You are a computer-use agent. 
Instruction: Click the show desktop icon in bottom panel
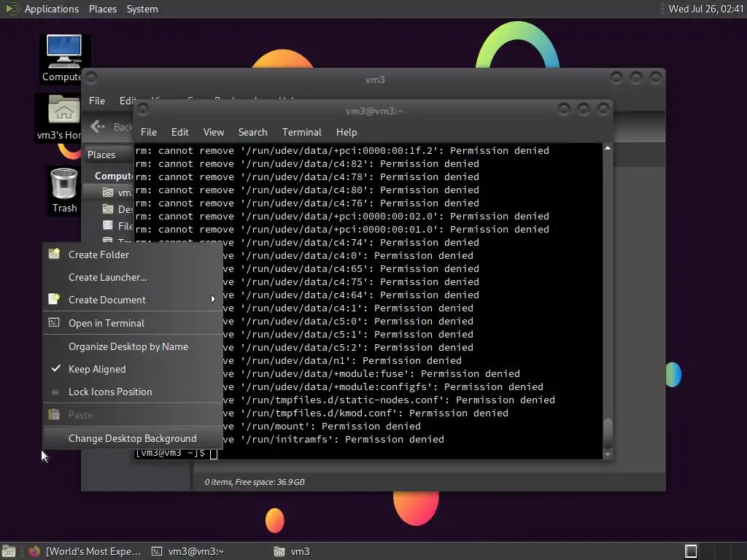9,551
